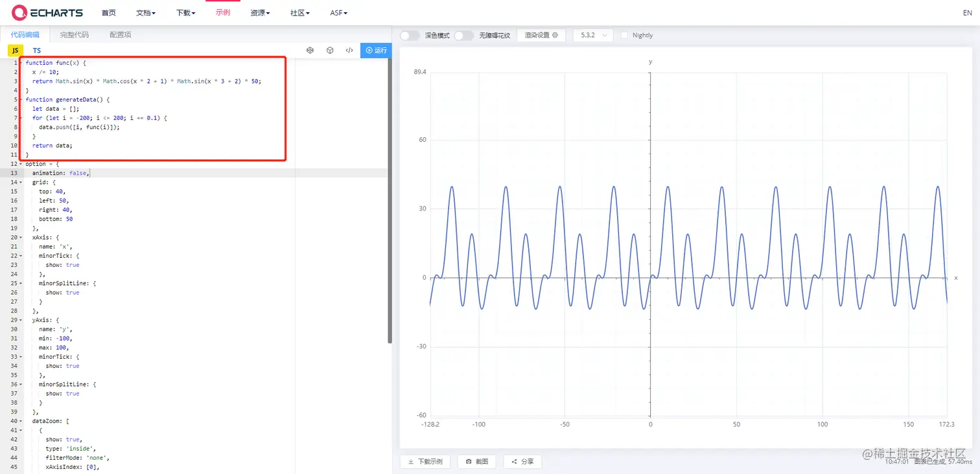The image size is (980, 474).
Task: Collapse code fold at line 40 dataZoom
Action: point(21,421)
